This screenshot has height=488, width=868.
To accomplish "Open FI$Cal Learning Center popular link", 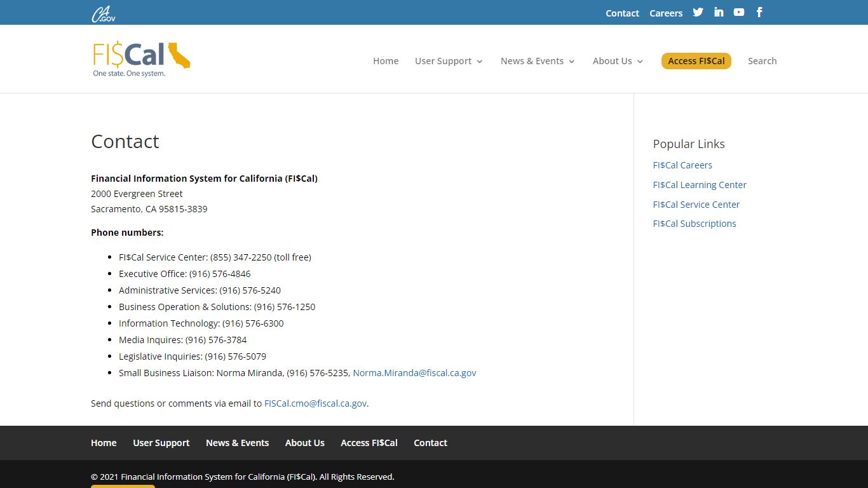I will [700, 185].
